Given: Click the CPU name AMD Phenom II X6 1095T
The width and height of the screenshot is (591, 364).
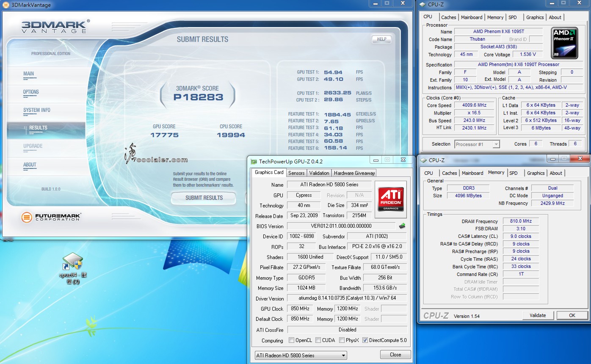Looking at the screenshot, I should [498, 32].
